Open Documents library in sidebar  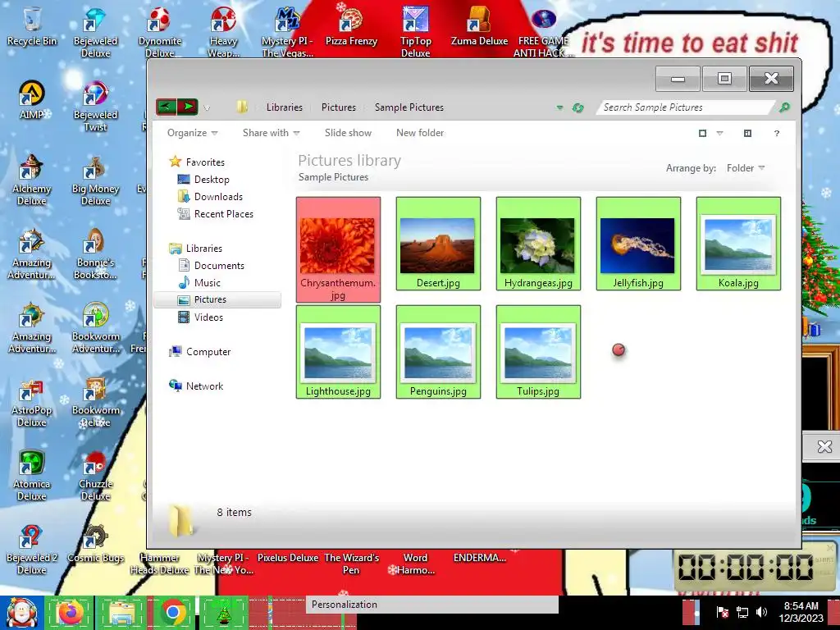tap(211, 265)
